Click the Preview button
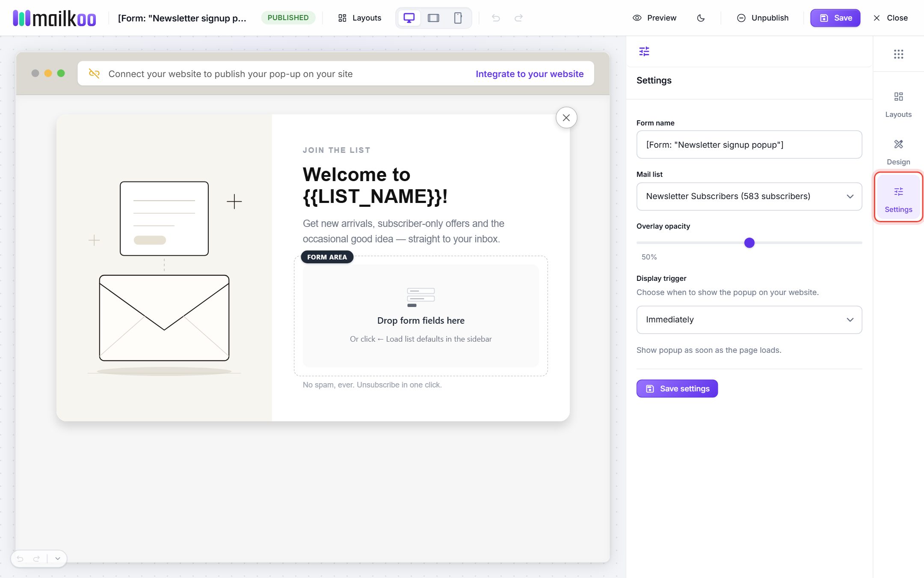Viewport: 924px width, 578px height. point(654,18)
